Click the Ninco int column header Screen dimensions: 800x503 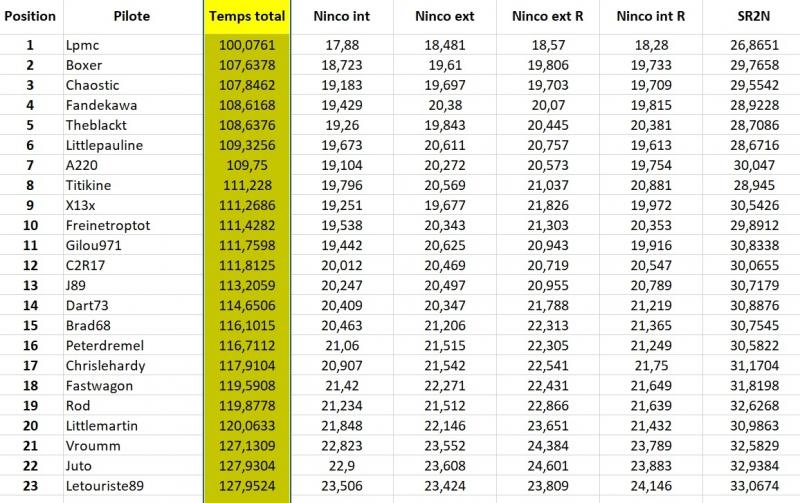click(x=342, y=16)
